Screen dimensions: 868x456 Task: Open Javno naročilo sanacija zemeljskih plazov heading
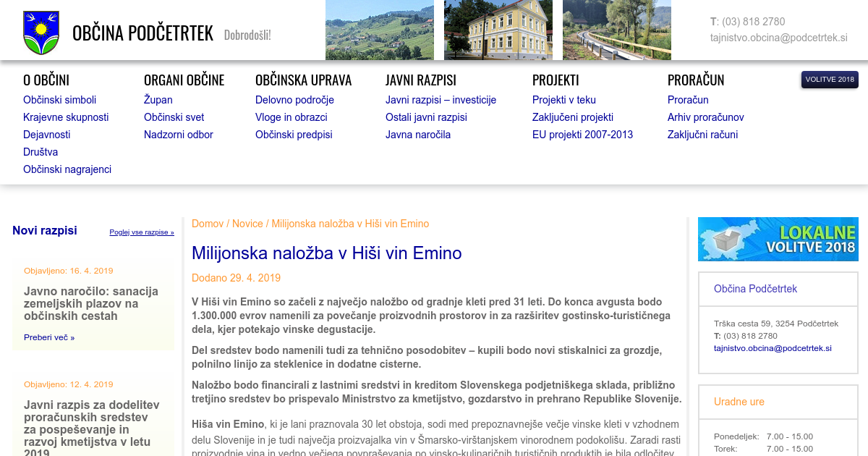(91, 303)
